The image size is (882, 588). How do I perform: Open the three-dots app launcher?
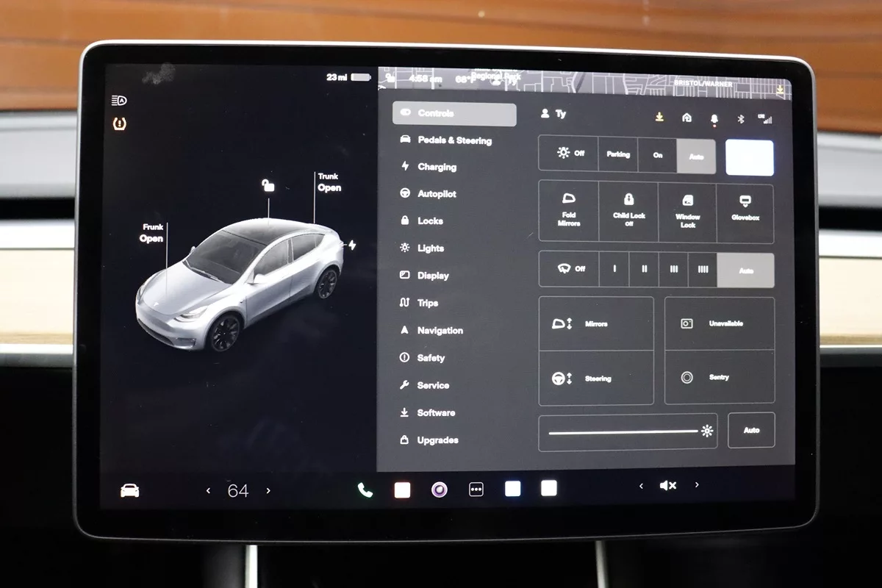(x=476, y=490)
